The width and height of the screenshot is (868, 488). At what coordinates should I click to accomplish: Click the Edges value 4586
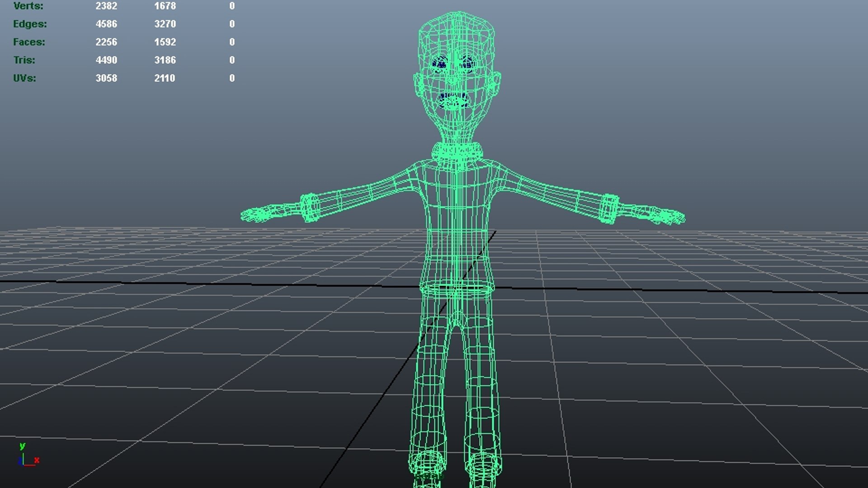coord(106,24)
